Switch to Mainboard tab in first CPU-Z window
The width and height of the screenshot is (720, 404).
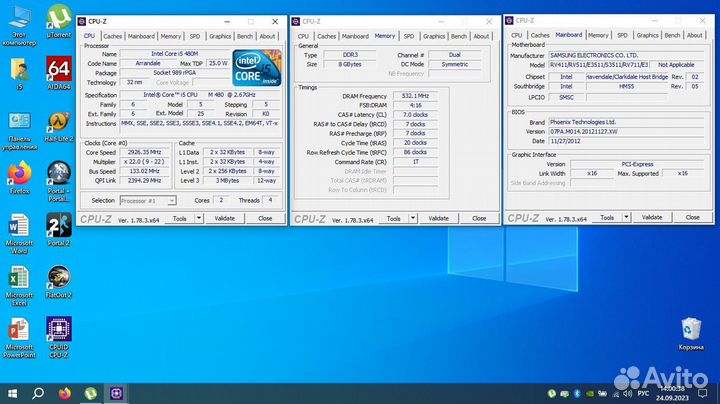click(141, 36)
